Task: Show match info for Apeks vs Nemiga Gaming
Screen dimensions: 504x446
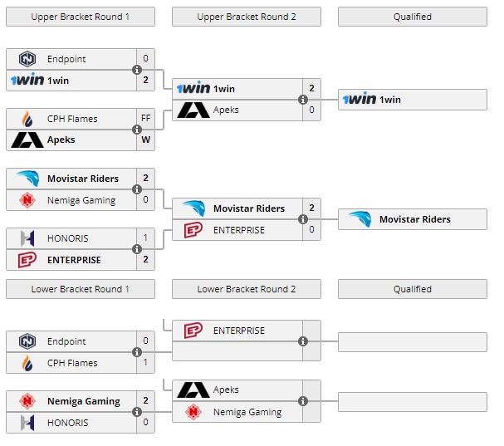Action: click(x=303, y=401)
